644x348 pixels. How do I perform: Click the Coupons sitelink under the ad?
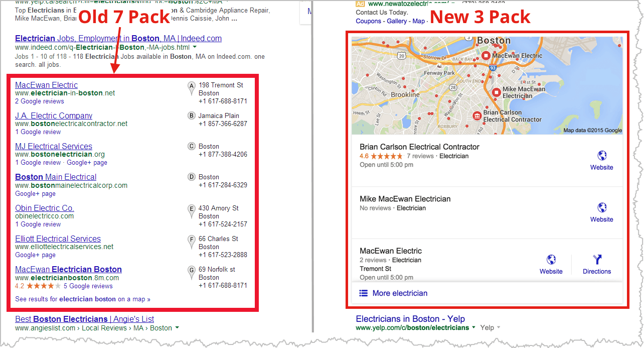click(369, 21)
